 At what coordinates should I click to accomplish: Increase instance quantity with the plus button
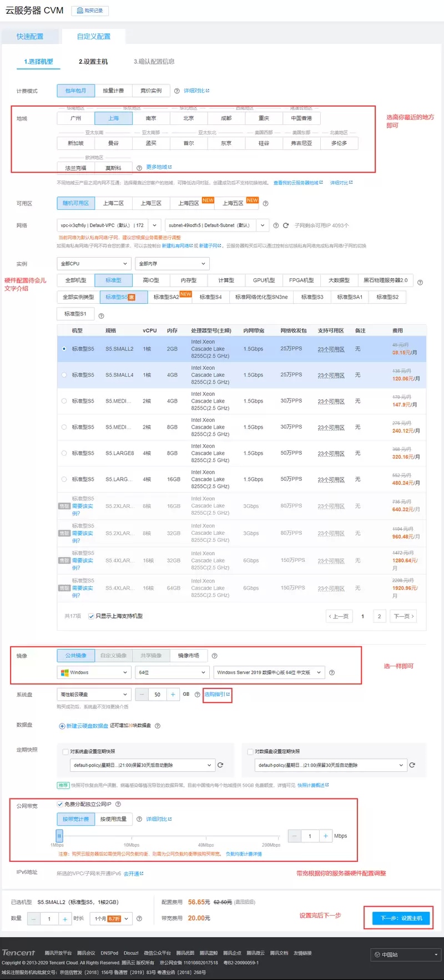click(65, 919)
